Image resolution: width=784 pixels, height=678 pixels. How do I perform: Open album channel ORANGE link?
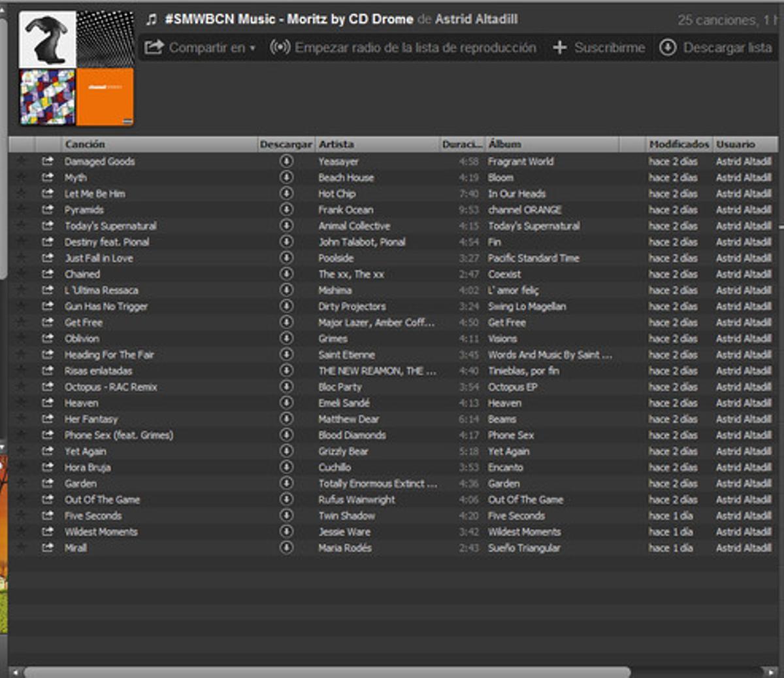[x=525, y=209]
